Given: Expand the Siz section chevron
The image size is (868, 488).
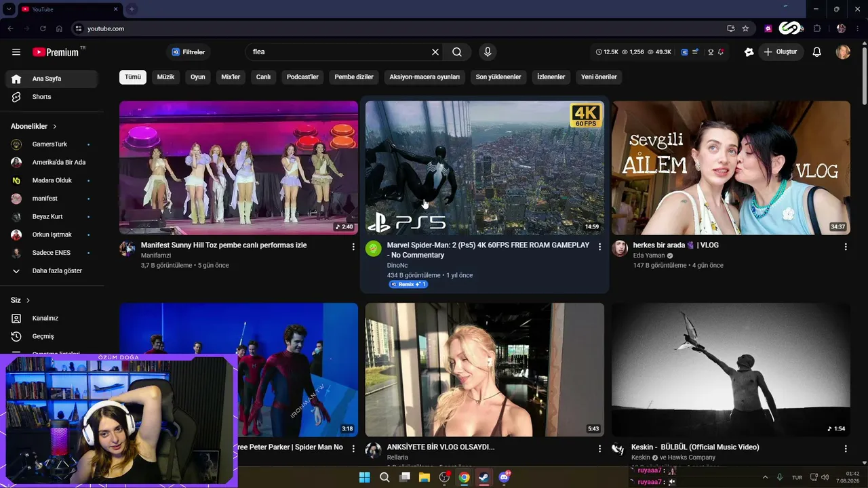Looking at the screenshot, I should (28, 300).
